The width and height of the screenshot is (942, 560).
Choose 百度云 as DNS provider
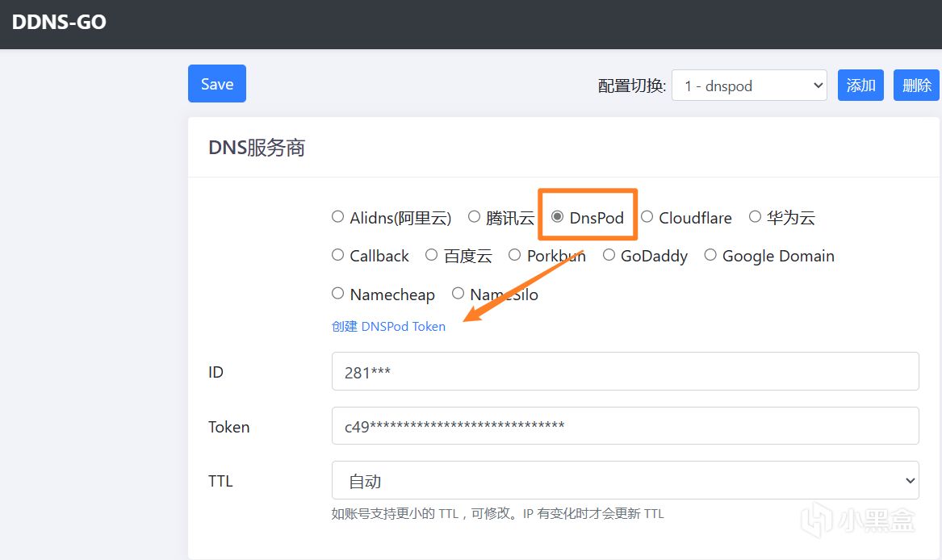(x=433, y=255)
